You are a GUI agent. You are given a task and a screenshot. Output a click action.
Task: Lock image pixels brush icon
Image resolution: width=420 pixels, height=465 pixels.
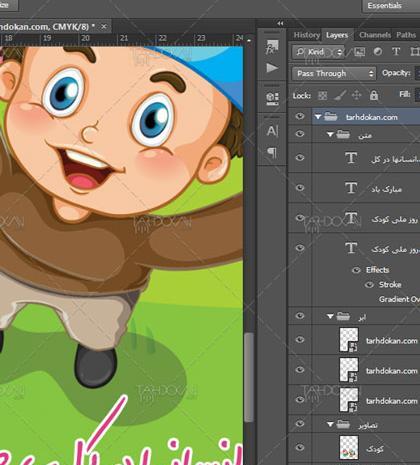click(340, 96)
